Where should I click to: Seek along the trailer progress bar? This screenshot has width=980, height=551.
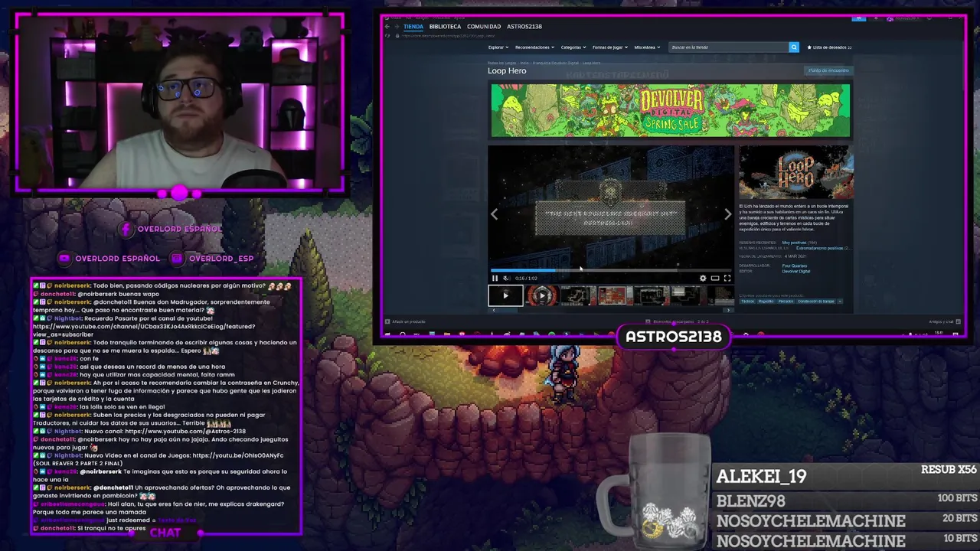click(610, 270)
